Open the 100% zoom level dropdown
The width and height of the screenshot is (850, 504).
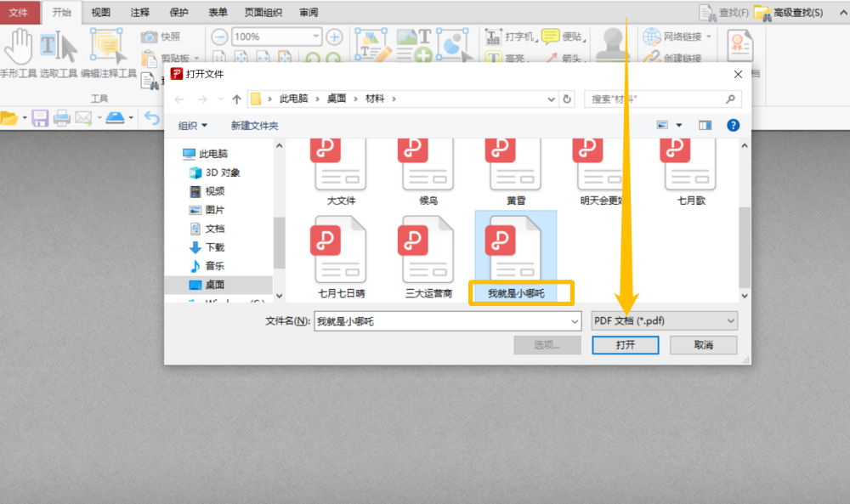(x=315, y=37)
